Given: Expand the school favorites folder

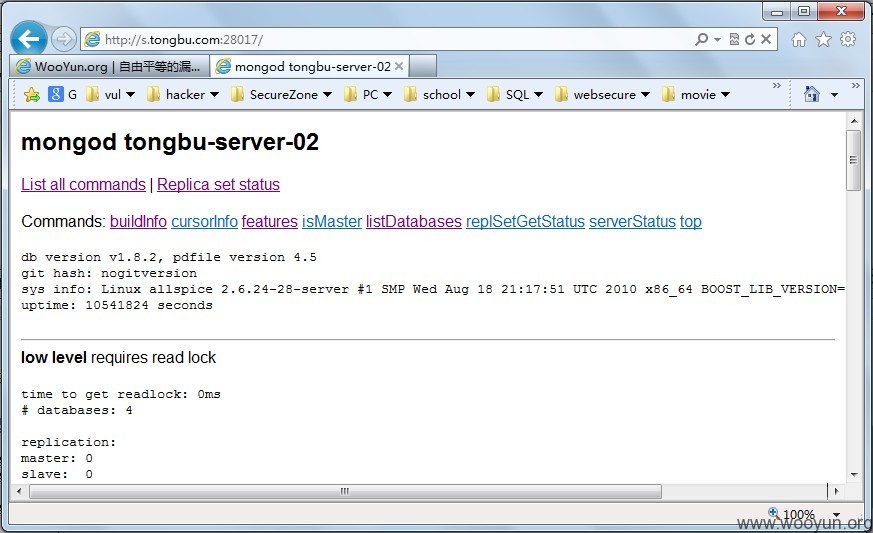Looking at the screenshot, I should click(440, 95).
